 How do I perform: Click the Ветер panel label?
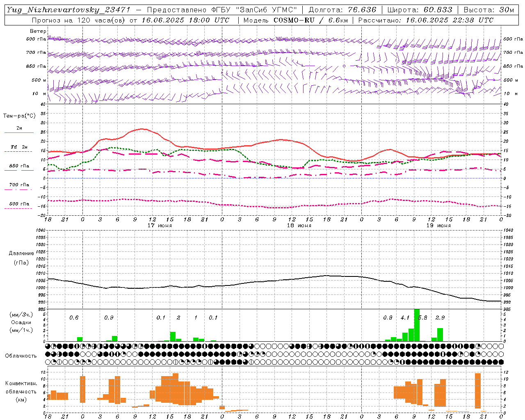coord(38,31)
